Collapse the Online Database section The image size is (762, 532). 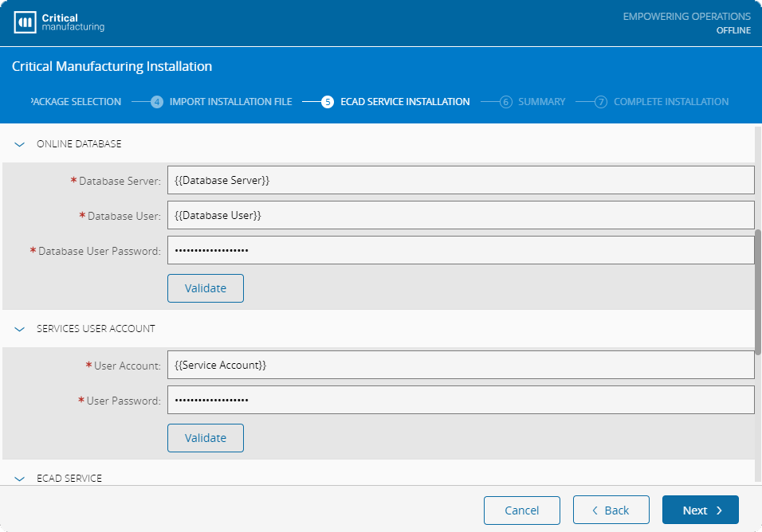[x=21, y=145]
